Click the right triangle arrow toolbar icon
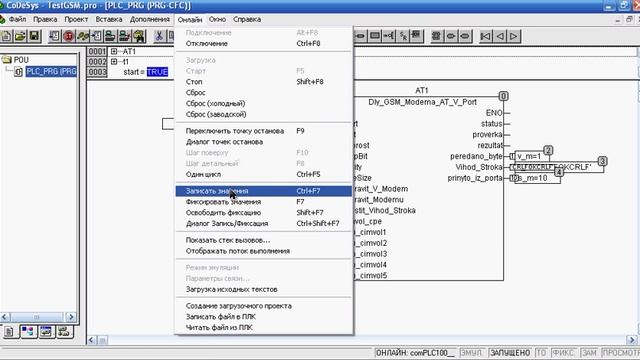Image resolution: width=640 pixels, height=360 pixels. 514,36
